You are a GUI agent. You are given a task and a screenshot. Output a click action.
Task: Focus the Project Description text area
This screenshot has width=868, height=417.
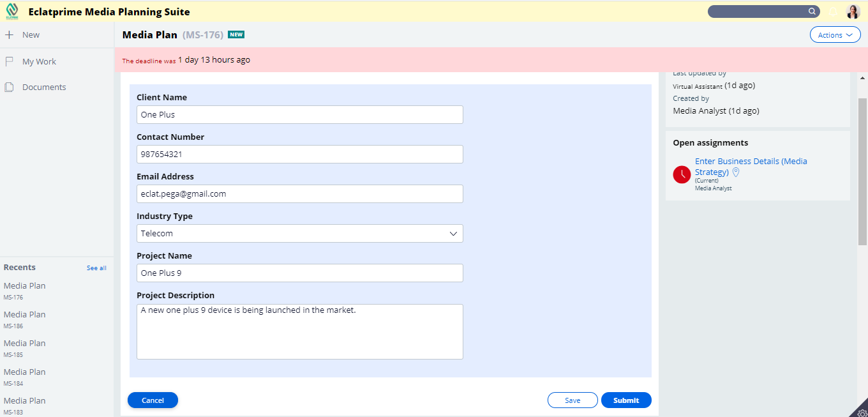point(300,332)
